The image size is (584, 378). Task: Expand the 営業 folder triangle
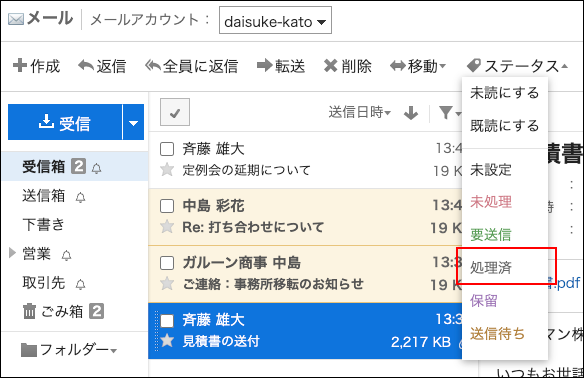pyautogui.click(x=12, y=253)
